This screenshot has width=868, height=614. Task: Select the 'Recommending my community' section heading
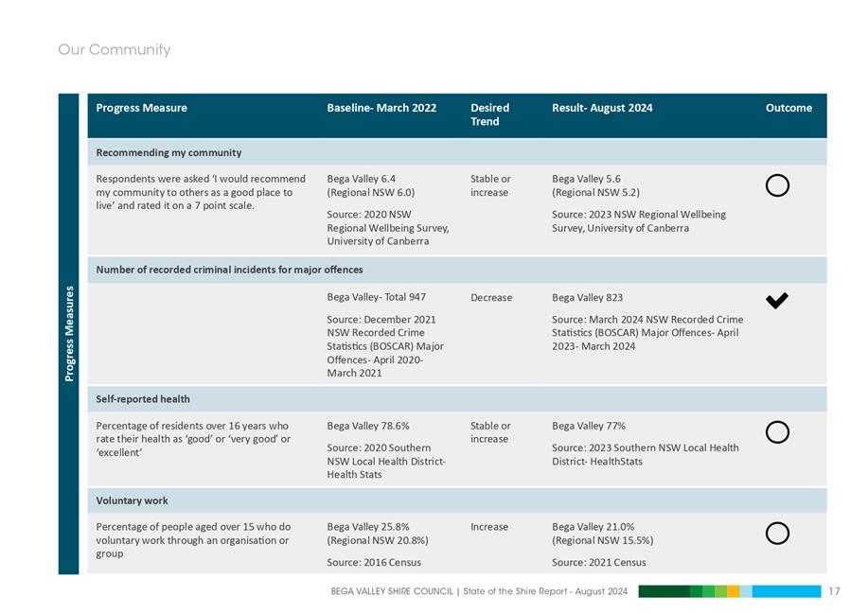click(x=168, y=152)
